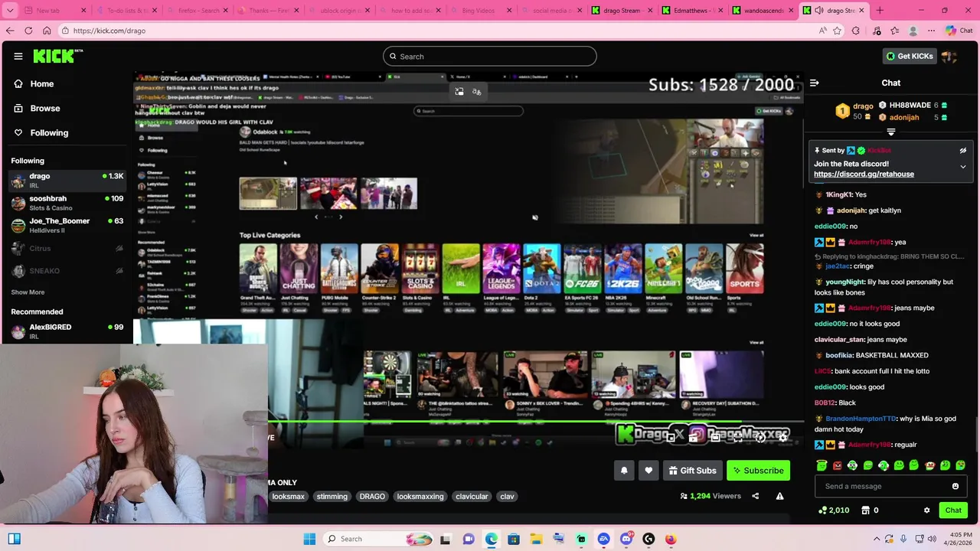
Task: Hide the pinned message
Action: (x=963, y=151)
